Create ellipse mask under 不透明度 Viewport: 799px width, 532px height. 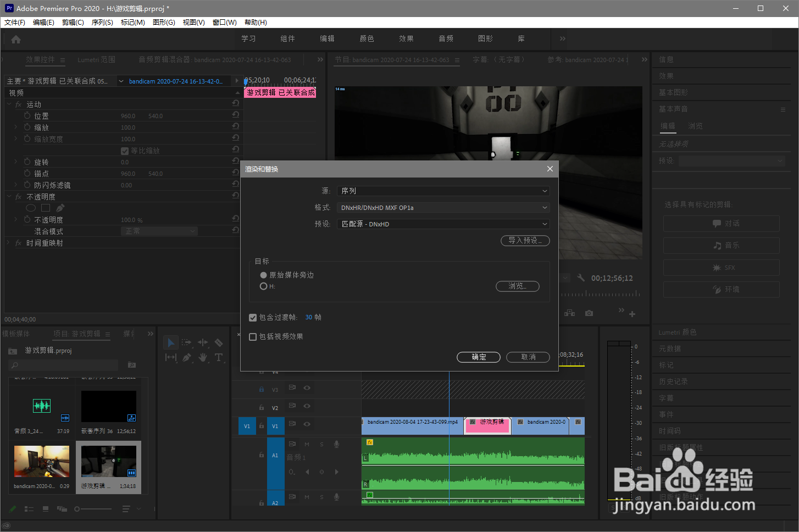point(31,208)
